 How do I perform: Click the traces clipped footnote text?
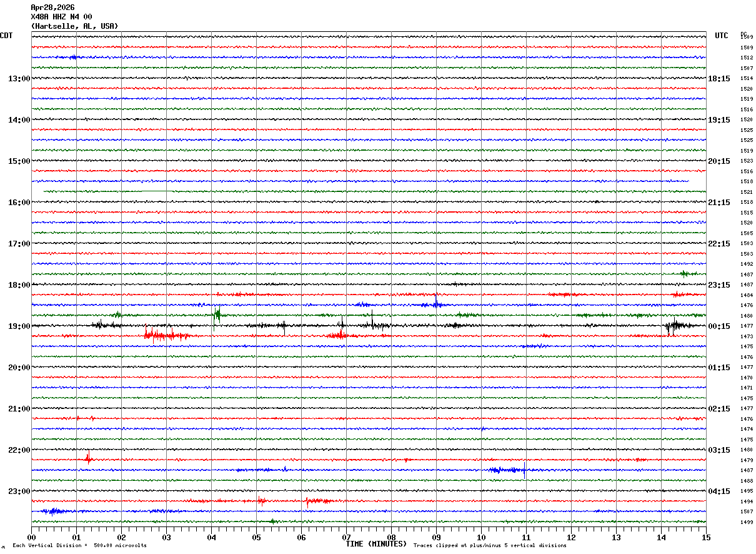pyautogui.click(x=490, y=546)
